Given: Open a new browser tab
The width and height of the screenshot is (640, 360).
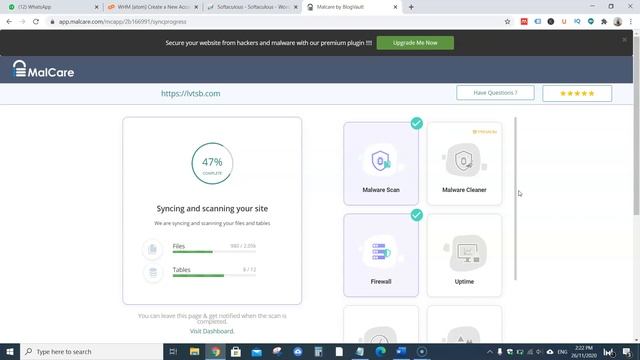Looking at the screenshot, I should click(411, 7).
